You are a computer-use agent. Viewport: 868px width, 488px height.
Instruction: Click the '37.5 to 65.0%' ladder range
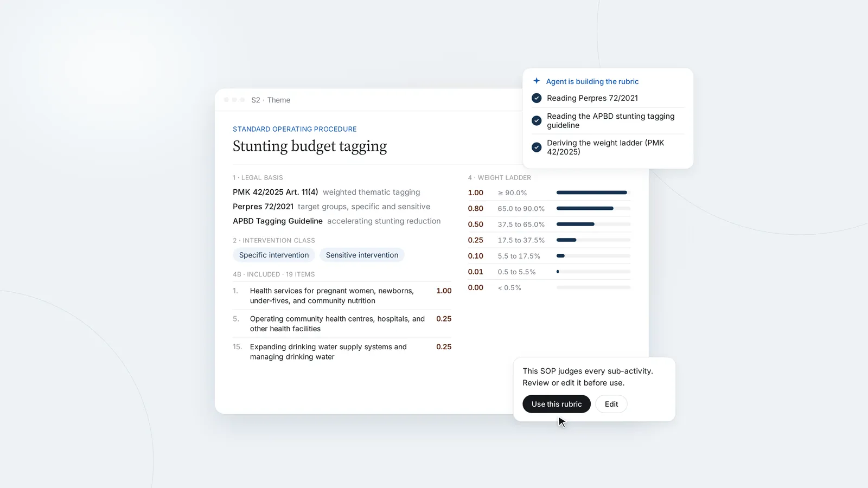[521, 224]
